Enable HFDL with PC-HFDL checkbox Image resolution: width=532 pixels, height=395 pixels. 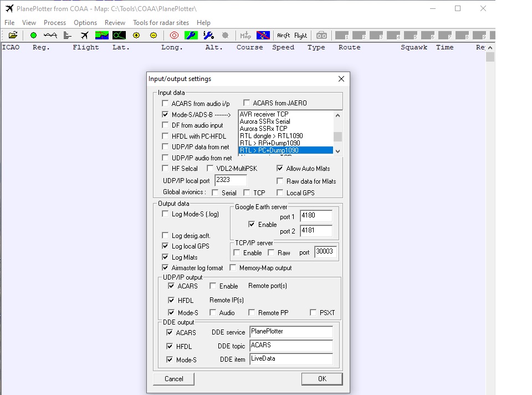tap(165, 136)
